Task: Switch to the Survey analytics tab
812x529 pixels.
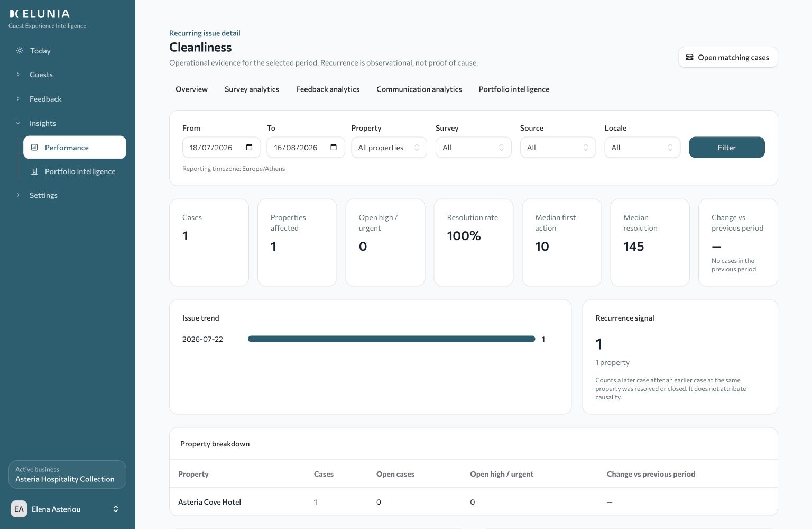Action: (252, 89)
